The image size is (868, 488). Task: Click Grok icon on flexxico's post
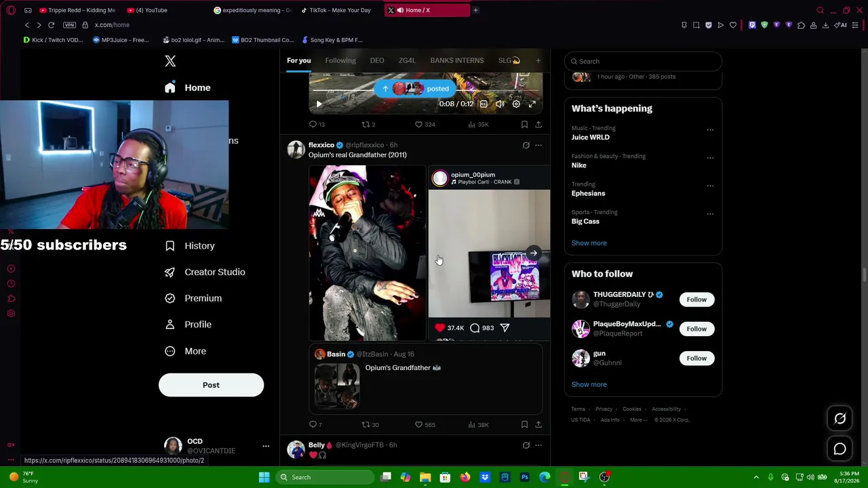526,145
